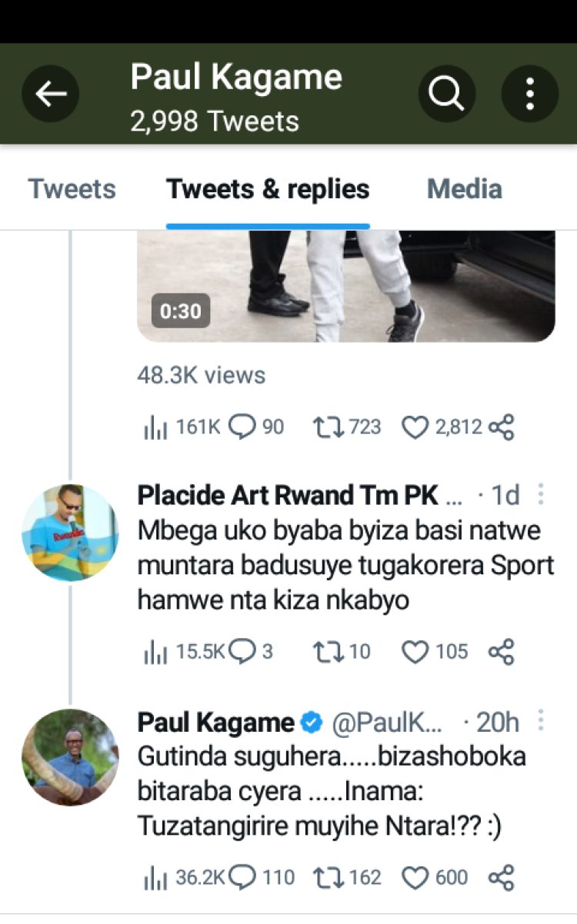Like the video tweet with 2,812 likes
The image size is (577, 924).
point(415,427)
